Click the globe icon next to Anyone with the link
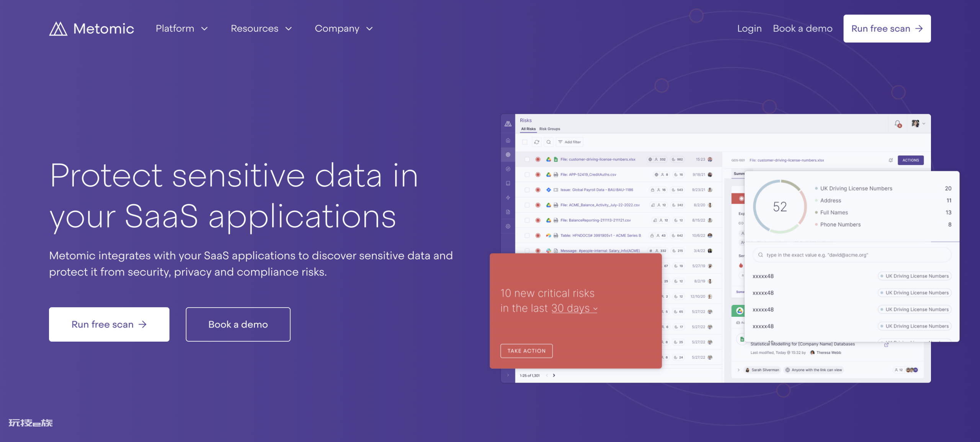Image resolution: width=980 pixels, height=442 pixels. click(787, 370)
